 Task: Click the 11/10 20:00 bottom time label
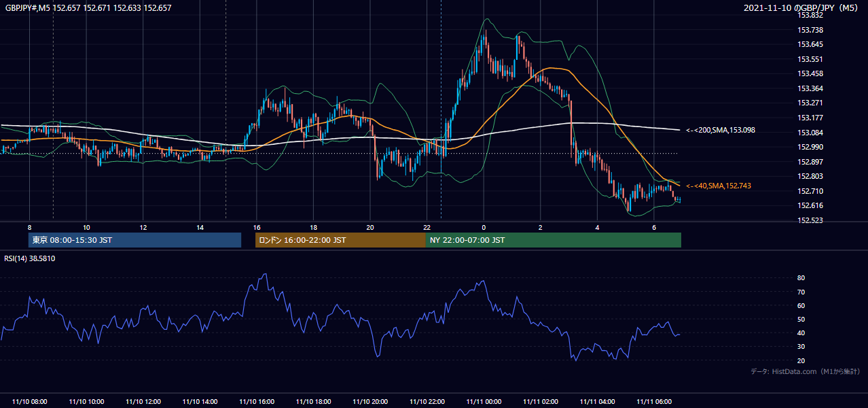point(370,402)
